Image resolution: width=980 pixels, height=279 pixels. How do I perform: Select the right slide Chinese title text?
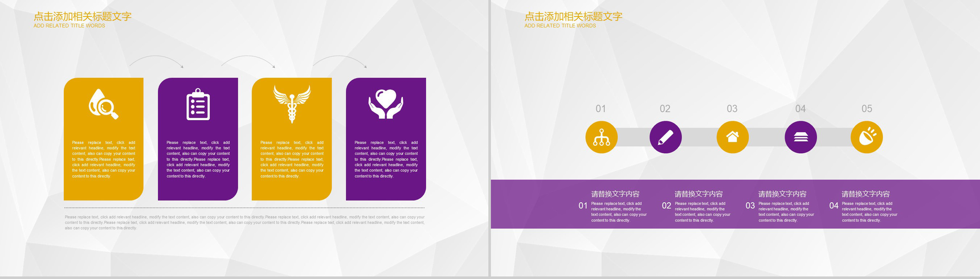[573, 17]
